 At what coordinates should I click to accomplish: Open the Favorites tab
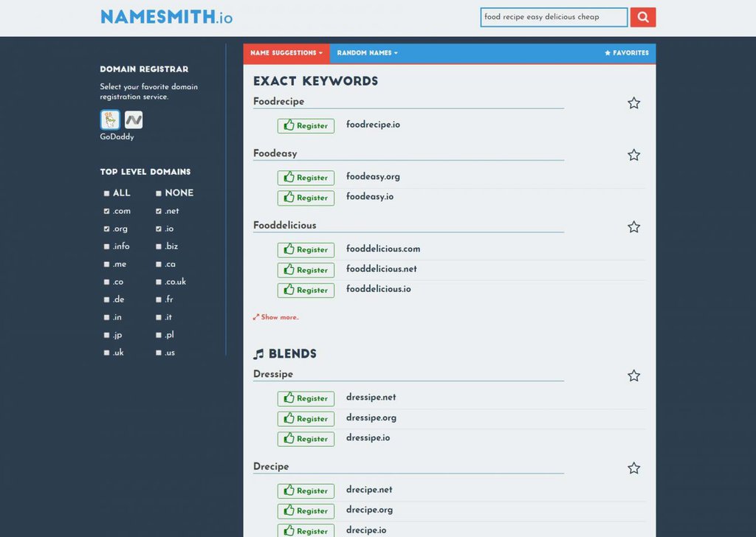pyautogui.click(x=627, y=53)
